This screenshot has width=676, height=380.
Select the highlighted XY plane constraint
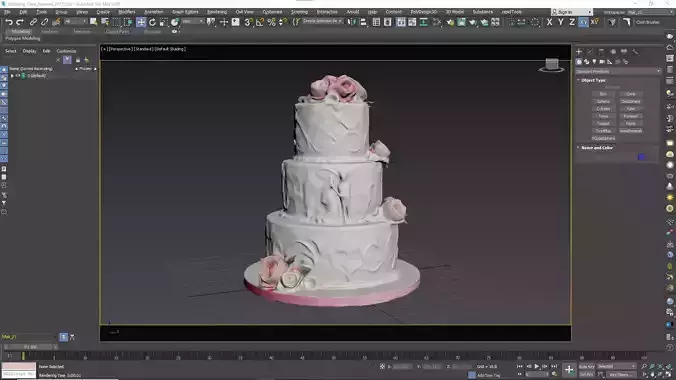tap(583, 22)
